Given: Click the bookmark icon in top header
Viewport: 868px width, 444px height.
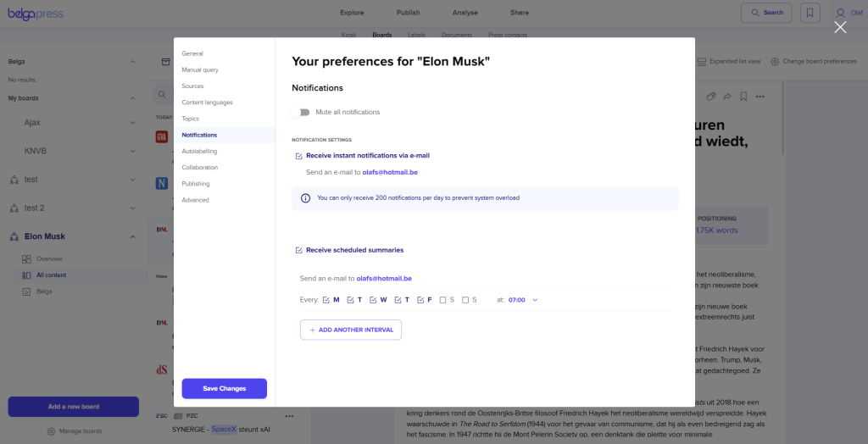Looking at the screenshot, I should (x=810, y=13).
